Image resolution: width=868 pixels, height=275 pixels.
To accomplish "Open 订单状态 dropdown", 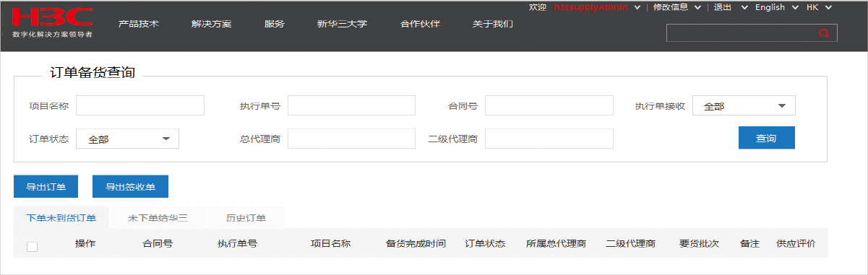I will coord(127,139).
